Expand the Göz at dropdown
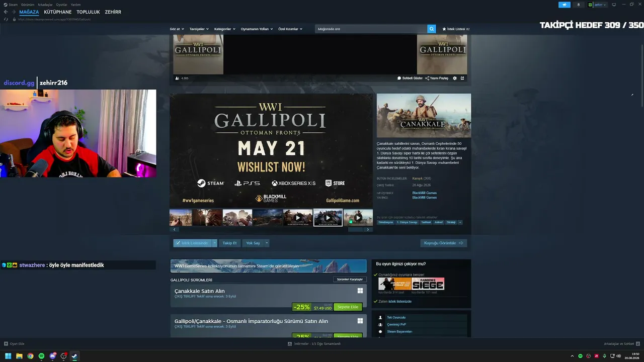The height and width of the screenshot is (362, 644). [177, 29]
